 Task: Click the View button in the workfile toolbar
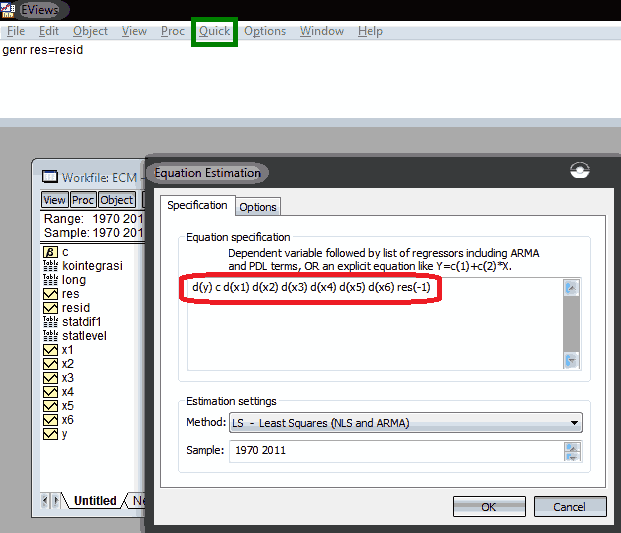[x=55, y=200]
